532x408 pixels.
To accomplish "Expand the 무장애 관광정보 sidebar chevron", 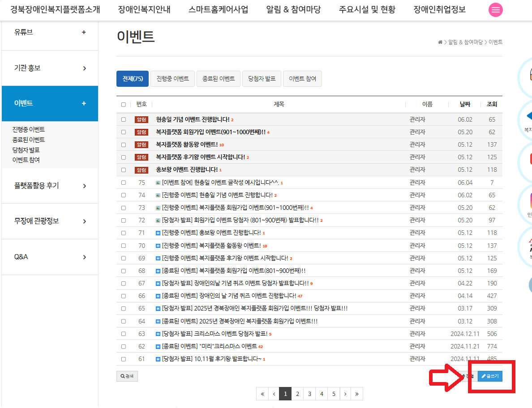I will [x=85, y=221].
